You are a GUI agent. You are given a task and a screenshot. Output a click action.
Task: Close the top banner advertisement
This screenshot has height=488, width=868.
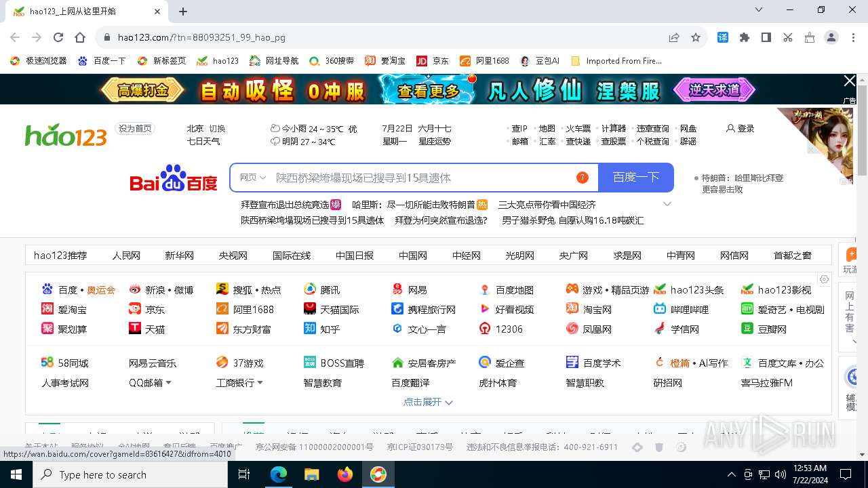(849, 81)
